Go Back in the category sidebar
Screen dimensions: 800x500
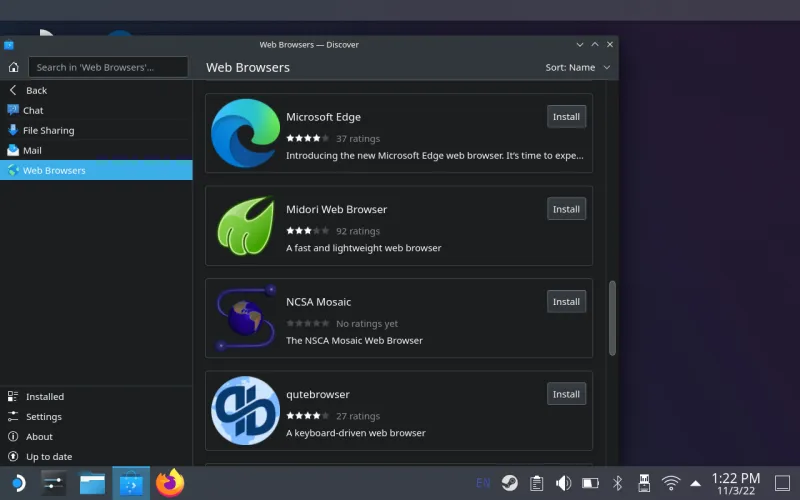coord(36,90)
